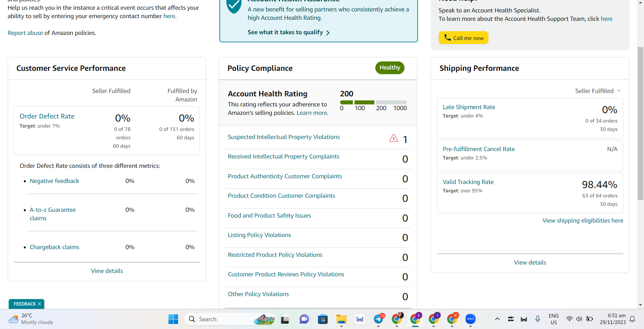644x329 pixels.
Task: Click here link for emergency contact number
Action: coord(169,16)
